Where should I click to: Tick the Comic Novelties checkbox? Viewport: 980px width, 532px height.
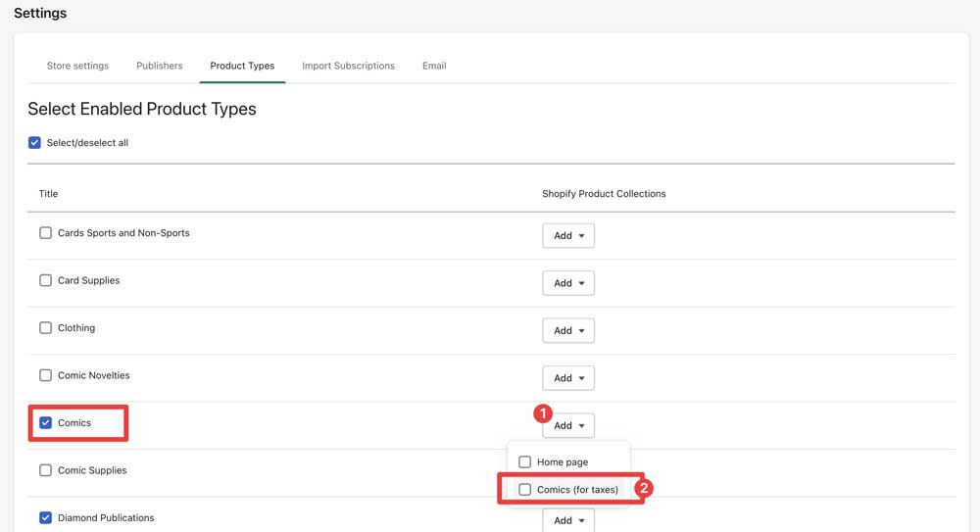pyautogui.click(x=46, y=375)
